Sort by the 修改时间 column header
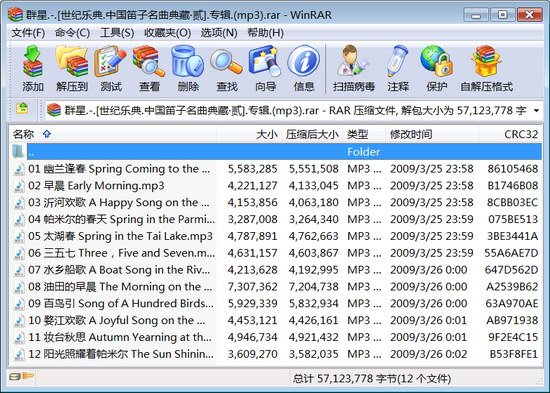Viewport: 550px width, 393px height. (x=432, y=134)
